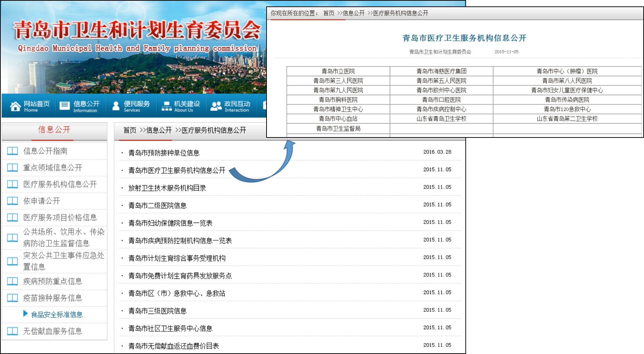This screenshot has width=644, height=354.
Task: Select 医疗服务项目价格信息 in sidebar
Action: point(60,218)
